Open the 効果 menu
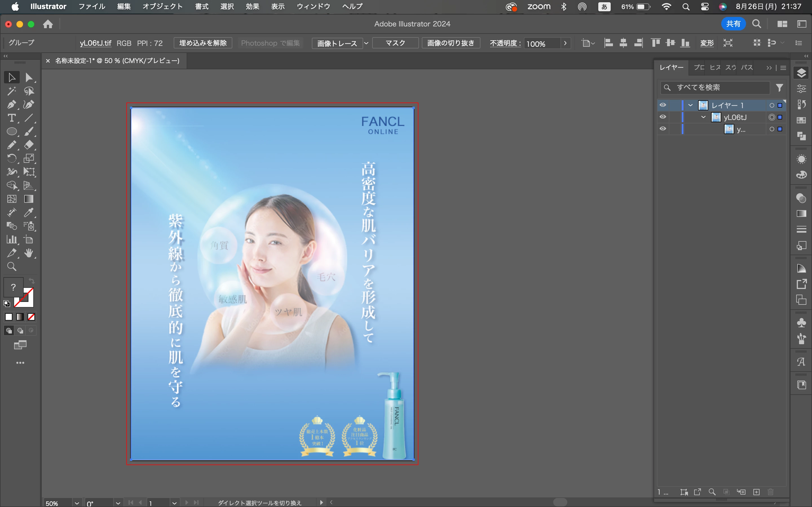Image resolution: width=812 pixels, height=507 pixels. pos(252,6)
